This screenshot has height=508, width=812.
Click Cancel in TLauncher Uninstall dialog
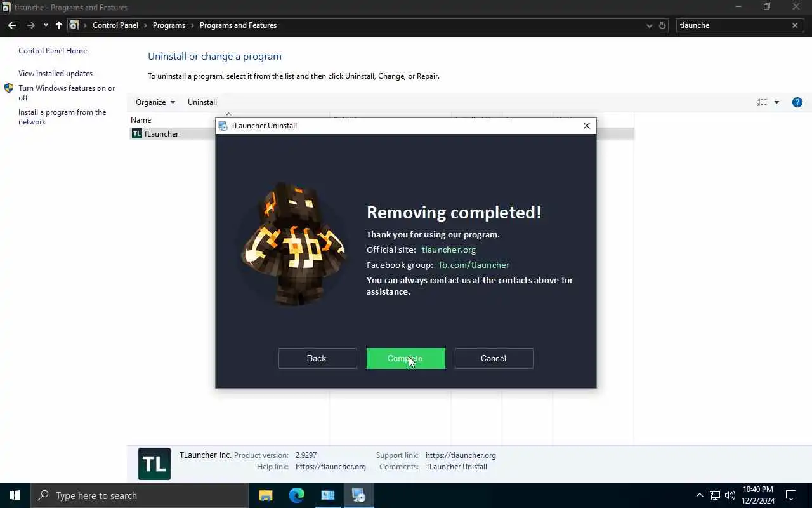(494, 358)
